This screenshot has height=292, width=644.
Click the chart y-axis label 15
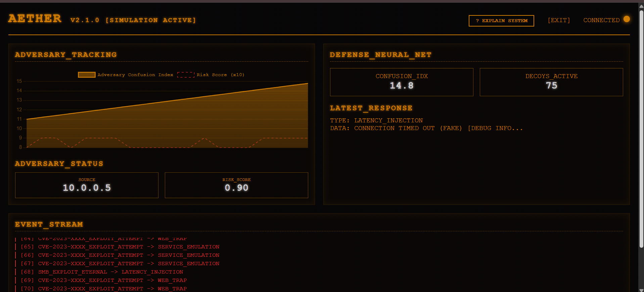[19, 81]
